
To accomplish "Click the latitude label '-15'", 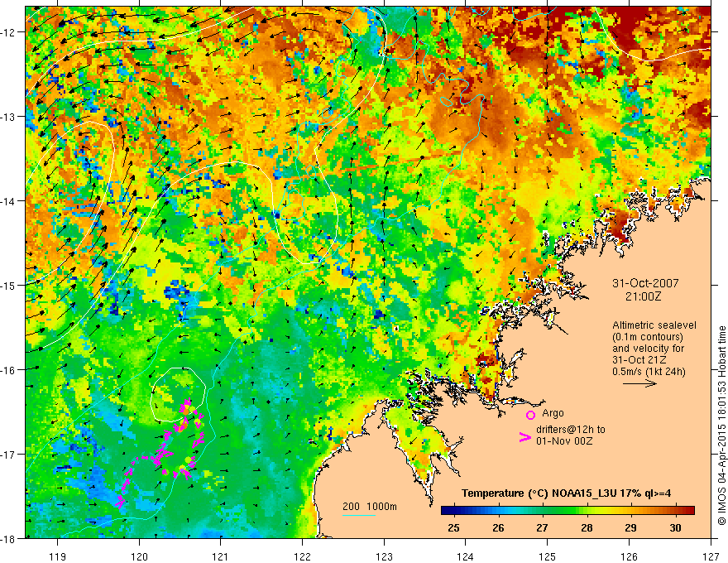I will [x=8, y=285].
